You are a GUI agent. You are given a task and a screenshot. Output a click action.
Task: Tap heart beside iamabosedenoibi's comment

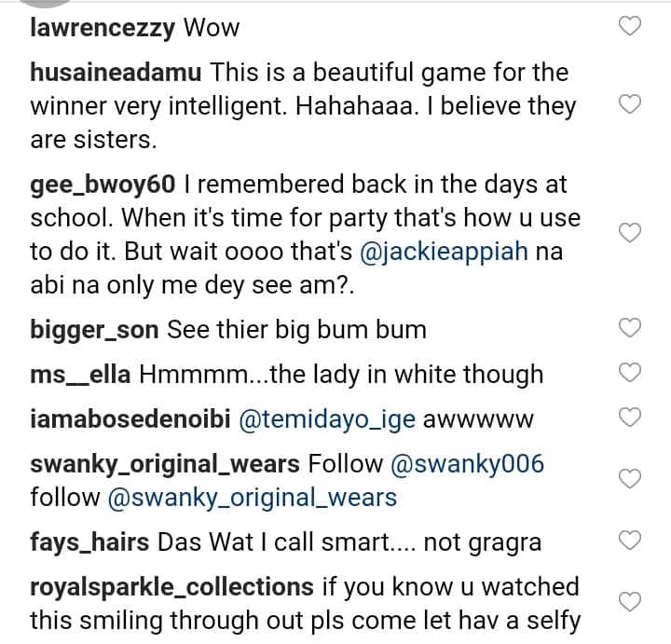631,418
